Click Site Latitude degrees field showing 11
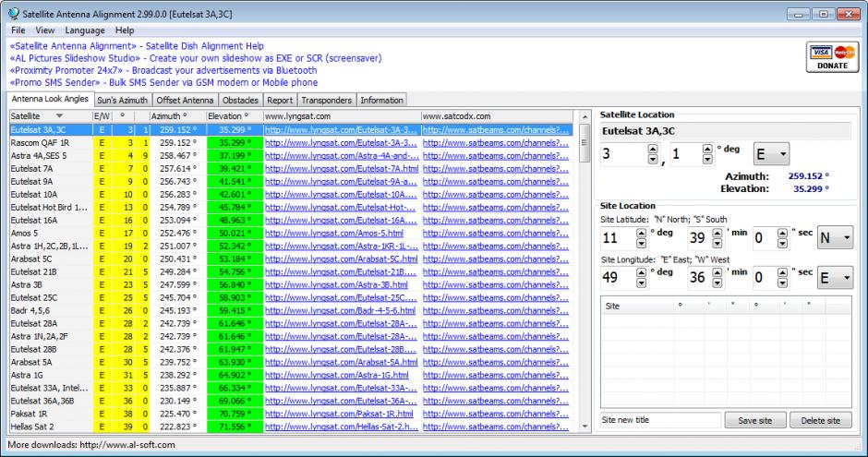This screenshot has height=457, width=868. click(x=618, y=238)
